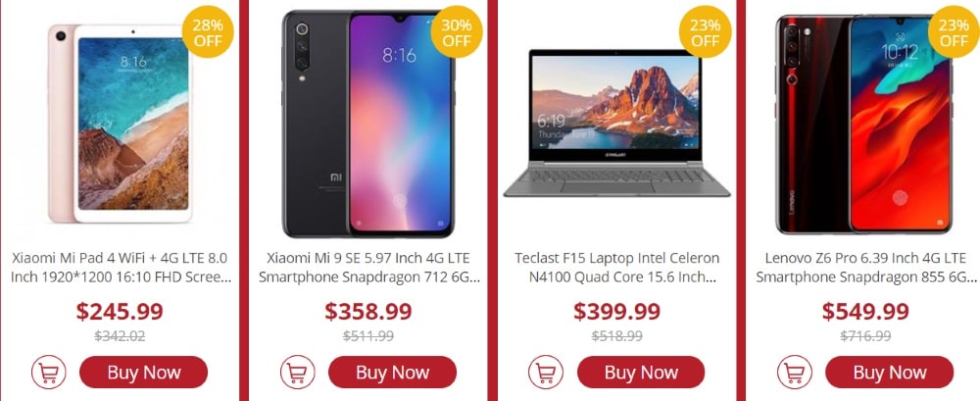Open Lenovo Z6 Pro 6.39 Inch title
The width and height of the screenshot is (980, 401).
[x=865, y=267]
